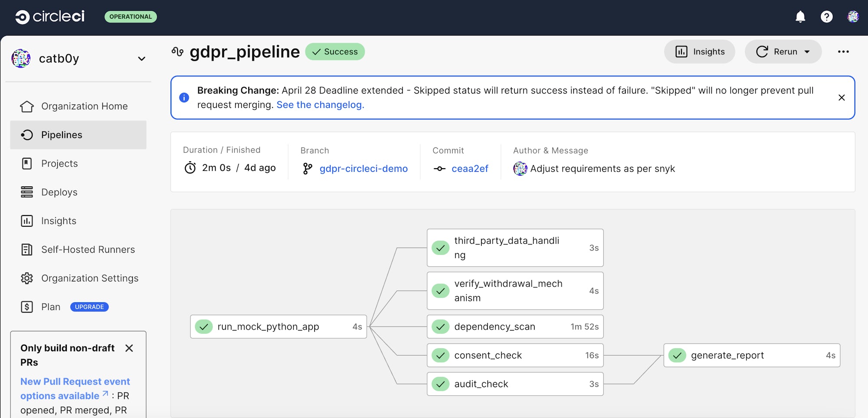The width and height of the screenshot is (868, 418).
Task: Click the CircleCI logo in the top bar
Action: point(49,17)
